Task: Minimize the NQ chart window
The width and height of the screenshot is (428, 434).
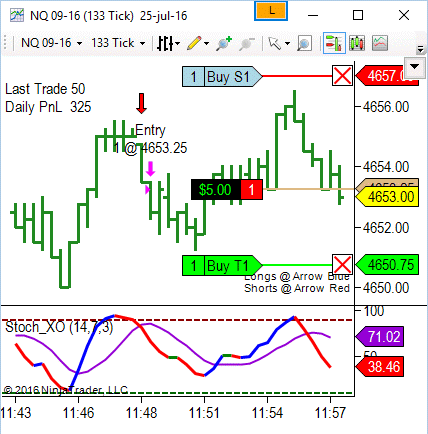Action: tap(313, 15)
